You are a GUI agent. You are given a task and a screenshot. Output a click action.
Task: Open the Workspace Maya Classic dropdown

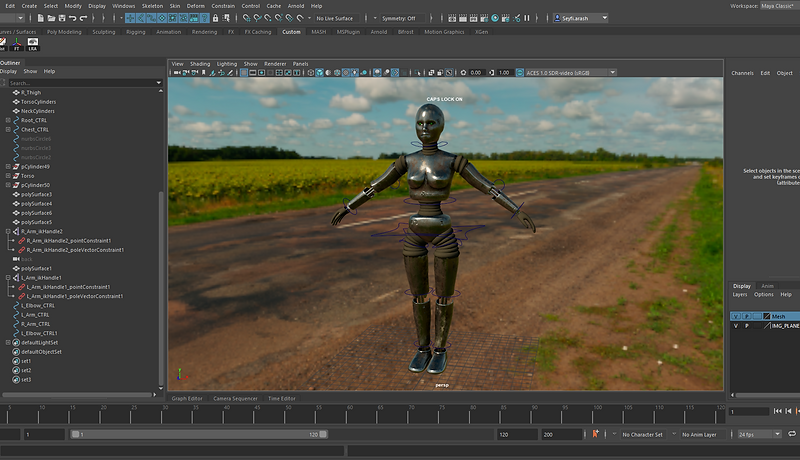780,6
